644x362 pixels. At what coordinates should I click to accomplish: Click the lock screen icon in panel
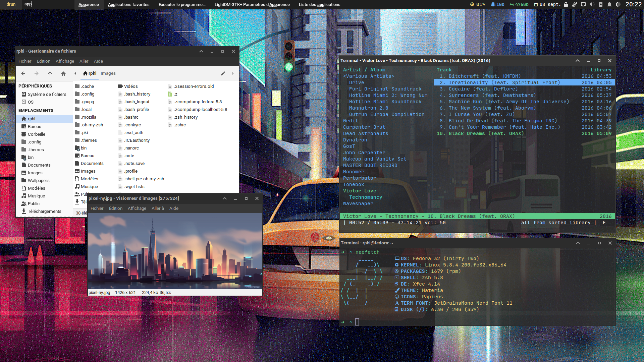tap(566, 4)
